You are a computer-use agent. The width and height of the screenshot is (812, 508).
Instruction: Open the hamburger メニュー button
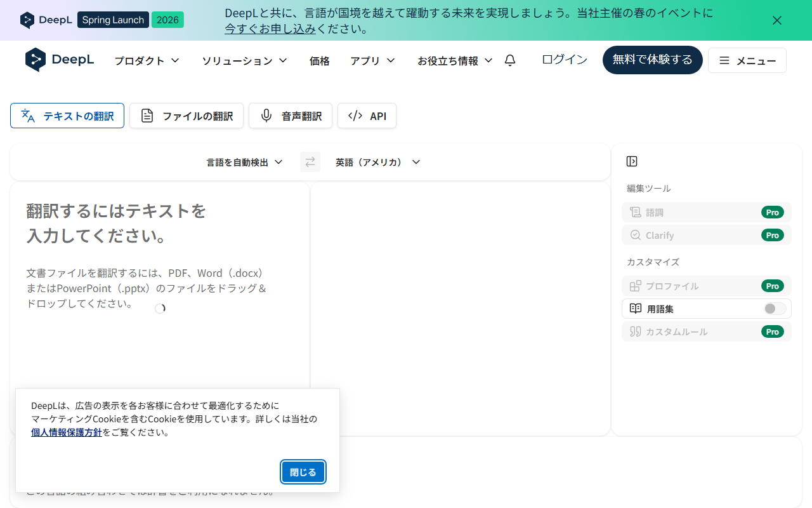pos(747,60)
